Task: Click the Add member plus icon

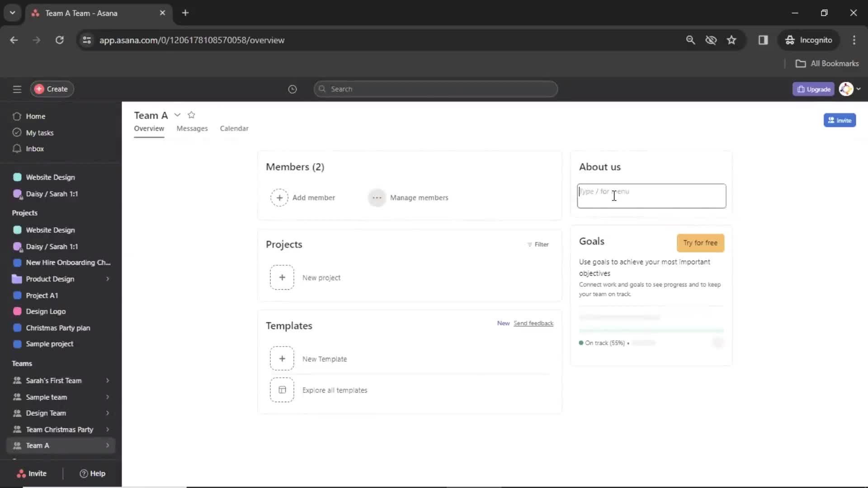Action: pos(278,197)
